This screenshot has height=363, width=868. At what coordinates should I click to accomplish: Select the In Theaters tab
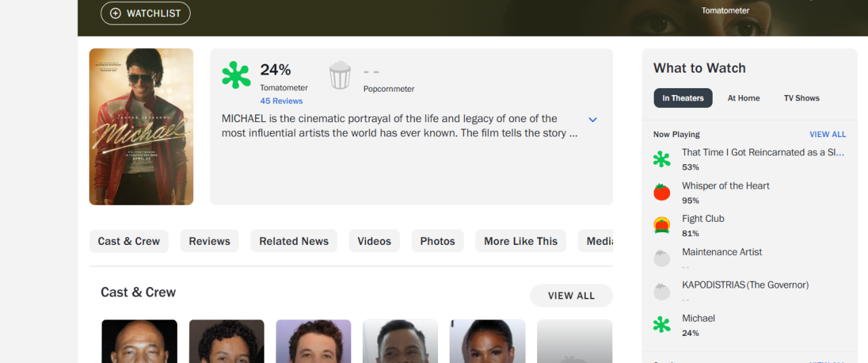(683, 98)
